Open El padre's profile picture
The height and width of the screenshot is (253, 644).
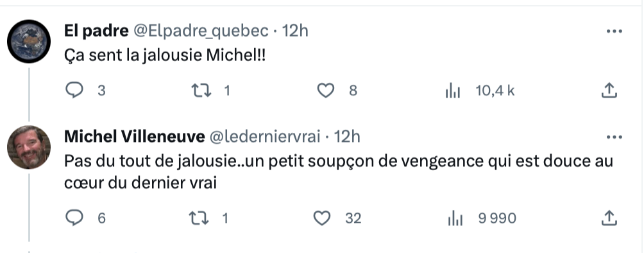(x=29, y=42)
